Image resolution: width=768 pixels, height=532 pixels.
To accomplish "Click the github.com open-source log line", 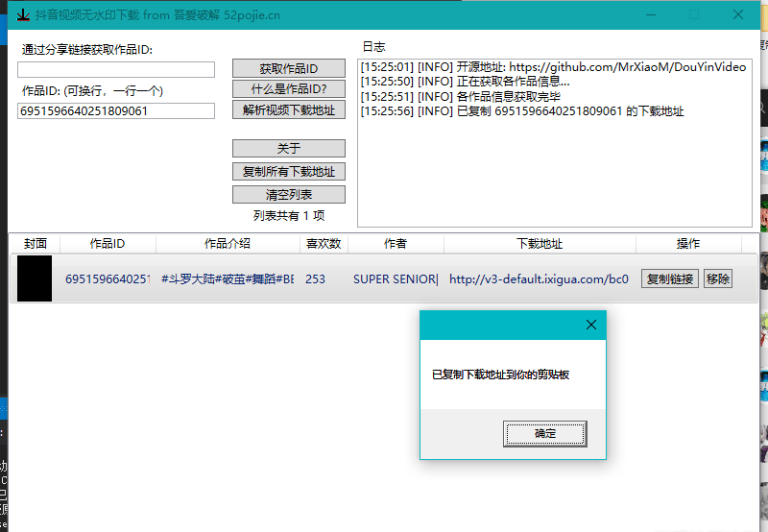I will tap(554, 67).
